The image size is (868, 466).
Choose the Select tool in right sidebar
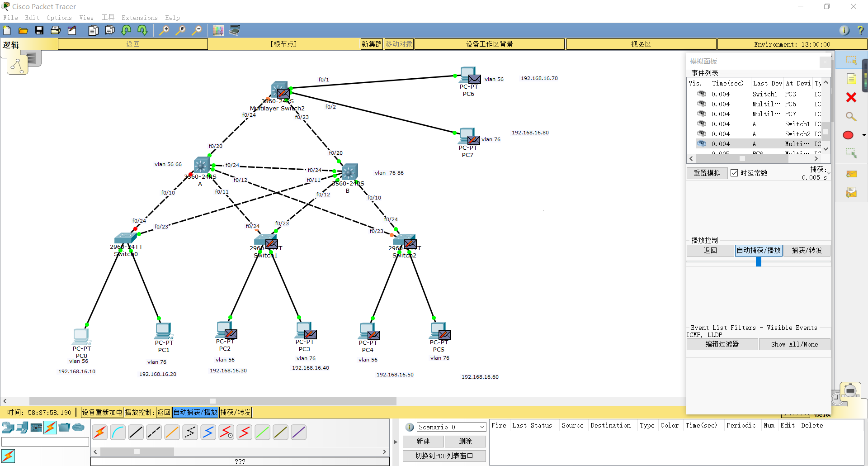pyautogui.click(x=851, y=60)
